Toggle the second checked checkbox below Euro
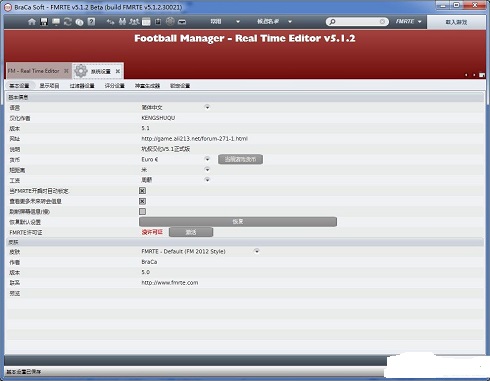490x381 pixels. (142, 201)
